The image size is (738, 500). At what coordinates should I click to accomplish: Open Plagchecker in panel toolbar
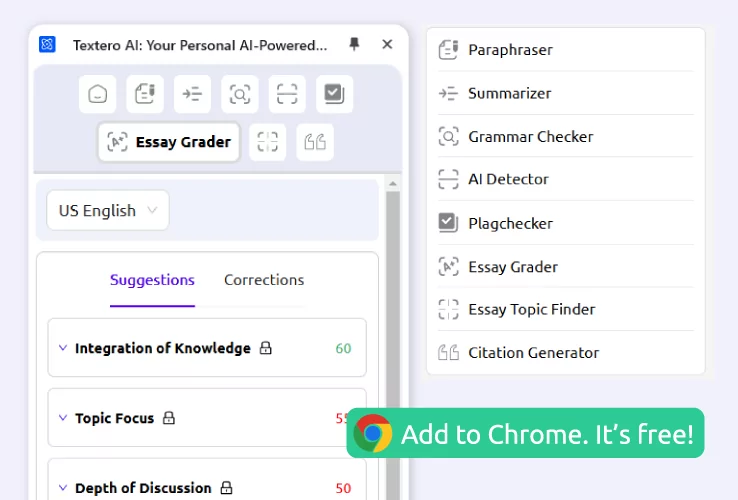click(x=335, y=94)
